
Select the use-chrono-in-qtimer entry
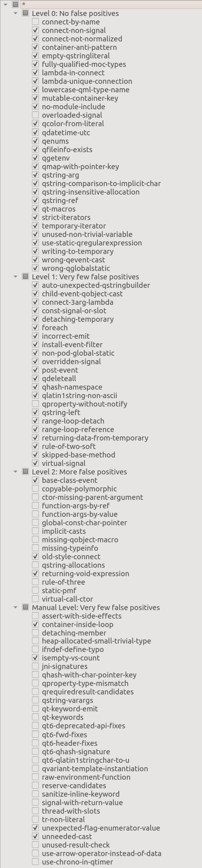coord(77,862)
